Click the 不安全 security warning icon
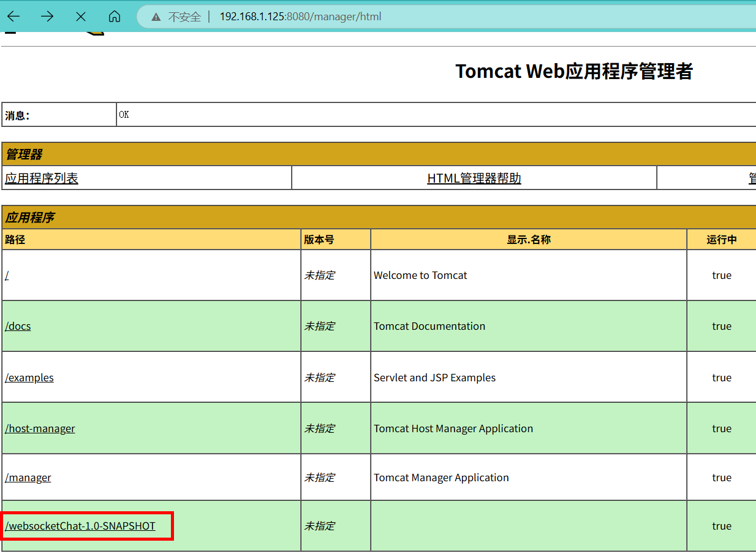The image size is (756, 556). click(x=156, y=17)
